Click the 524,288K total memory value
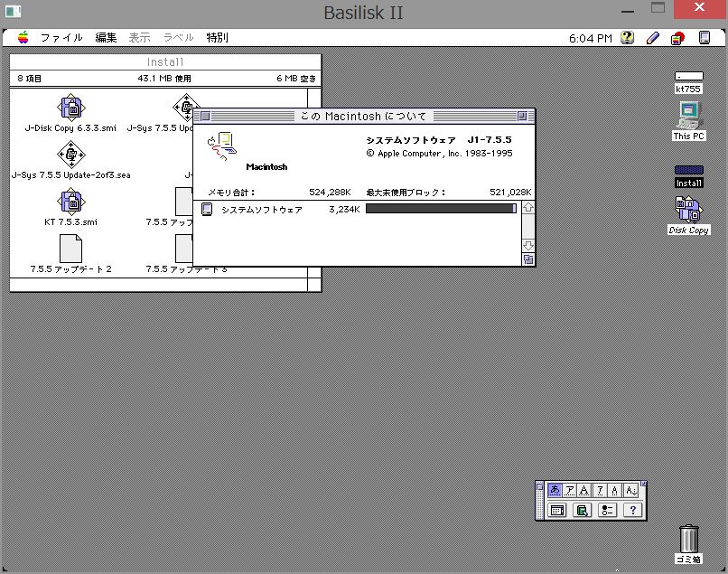 (x=330, y=193)
